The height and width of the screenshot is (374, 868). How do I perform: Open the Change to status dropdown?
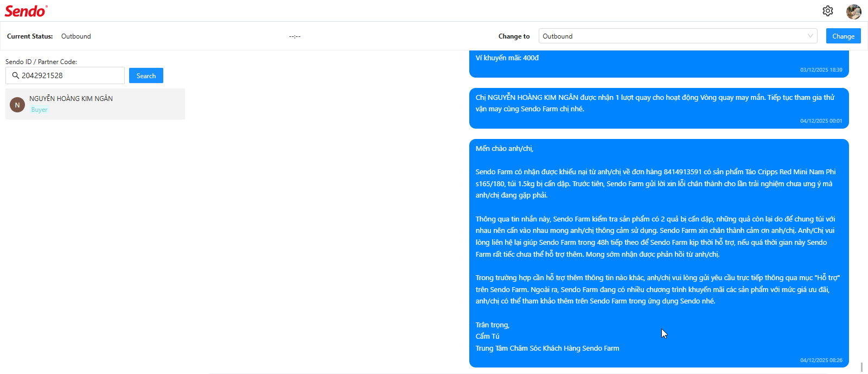pos(678,36)
